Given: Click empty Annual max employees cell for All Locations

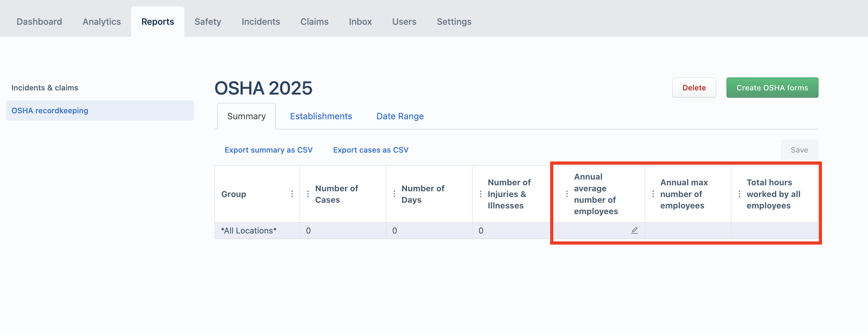Looking at the screenshot, I should click(688, 231).
